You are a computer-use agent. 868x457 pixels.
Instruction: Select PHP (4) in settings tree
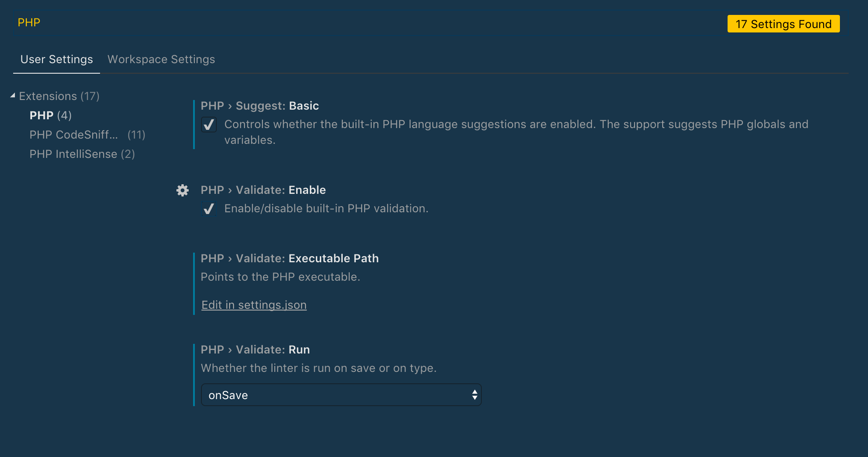(x=50, y=115)
